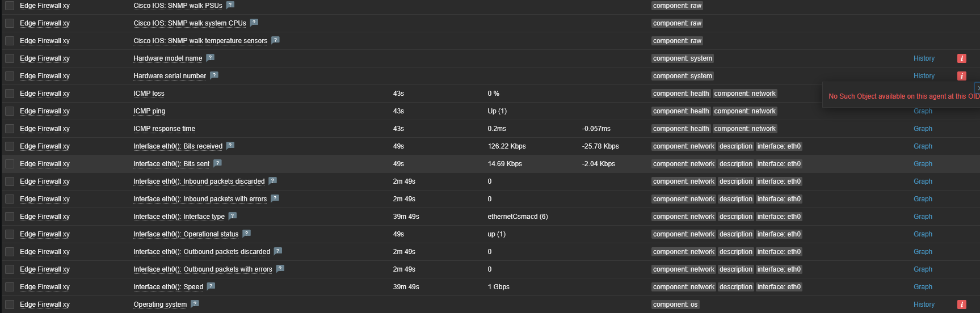Open host menu for Edge Firewall xy on ICMP ping row
980x313 pixels.
tap(45, 111)
